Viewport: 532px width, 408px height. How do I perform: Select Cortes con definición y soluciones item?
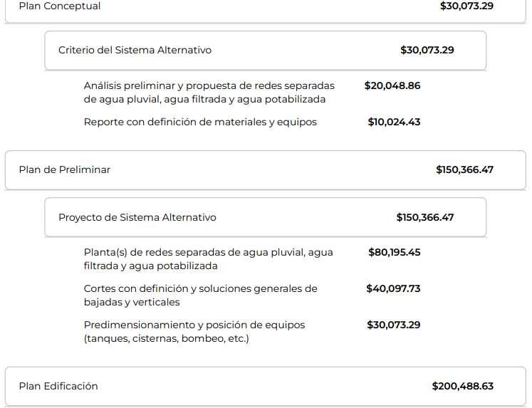point(201,295)
